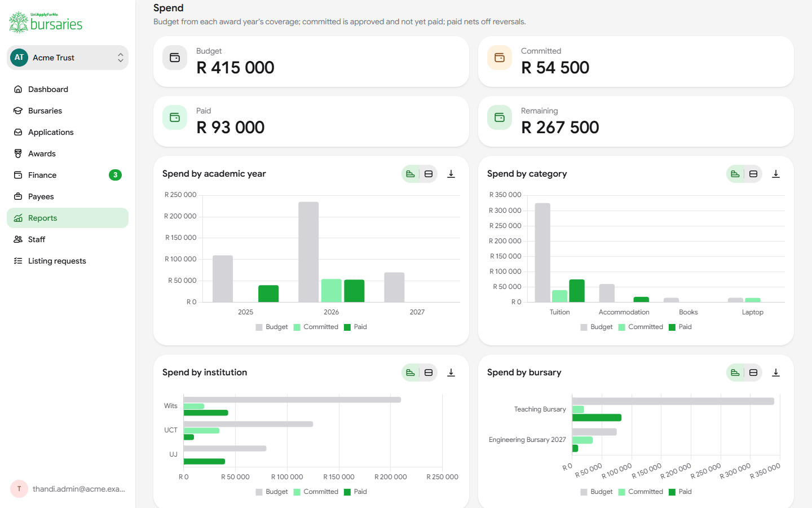The image size is (812, 508).
Task: Open the Acme Trust organisation switcher
Action: 68,58
